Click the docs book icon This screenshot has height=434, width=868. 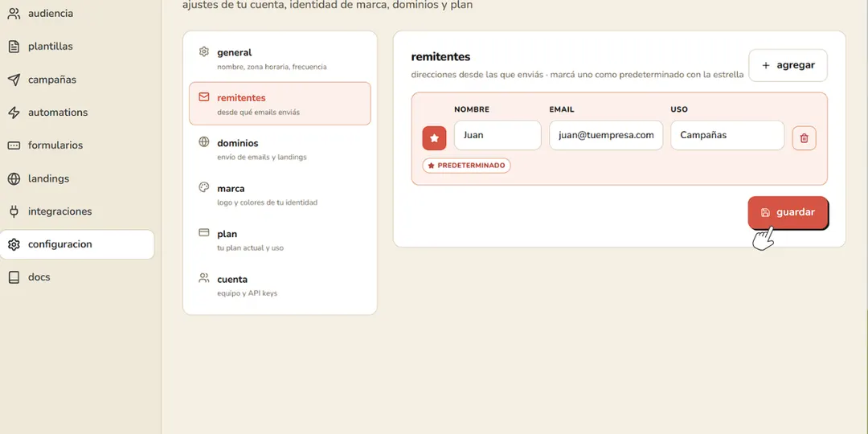[14, 277]
